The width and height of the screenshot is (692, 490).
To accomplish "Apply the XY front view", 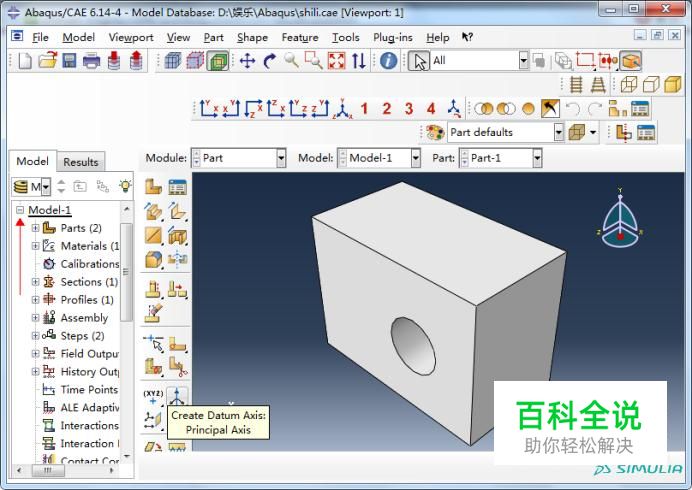I will pos(208,109).
